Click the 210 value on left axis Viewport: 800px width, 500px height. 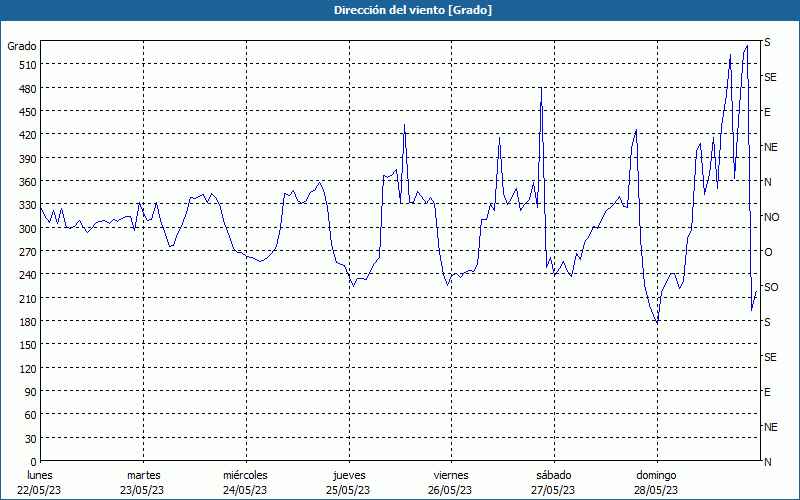(x=28, y=298)
